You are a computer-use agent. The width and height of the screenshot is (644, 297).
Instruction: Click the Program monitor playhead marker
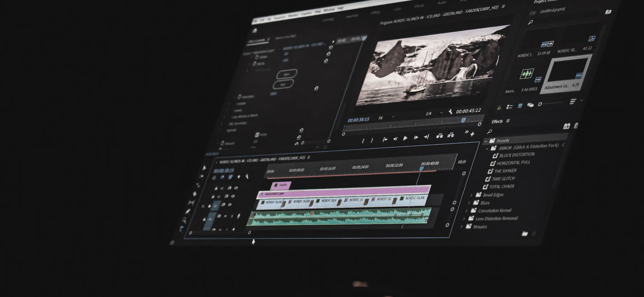click(463, 120)
